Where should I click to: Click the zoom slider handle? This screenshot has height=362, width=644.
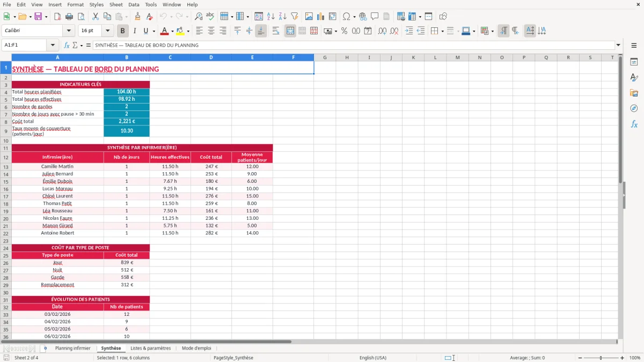[x=601, y=358]
